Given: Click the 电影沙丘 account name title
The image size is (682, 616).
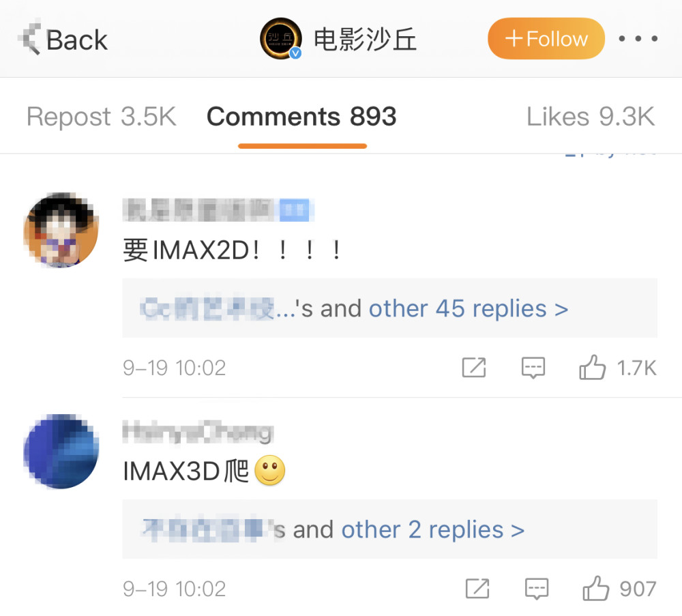Looking at the screenshot, I should pyautogui.click(x=365, y=39).
